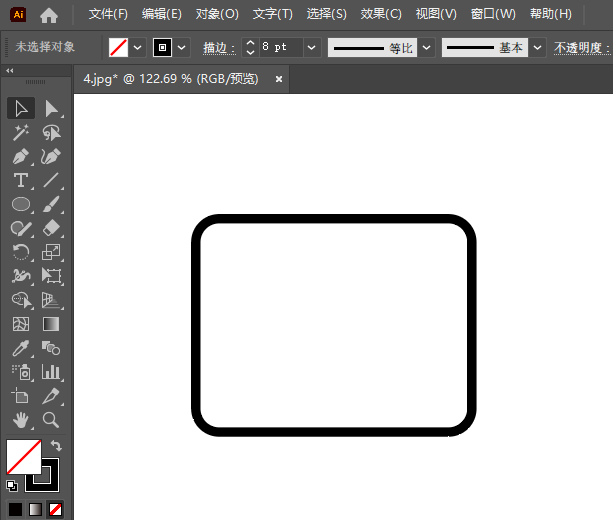Open the 选择(S) menu
This screenshot has width=613, height=520.
coord(326,14)
